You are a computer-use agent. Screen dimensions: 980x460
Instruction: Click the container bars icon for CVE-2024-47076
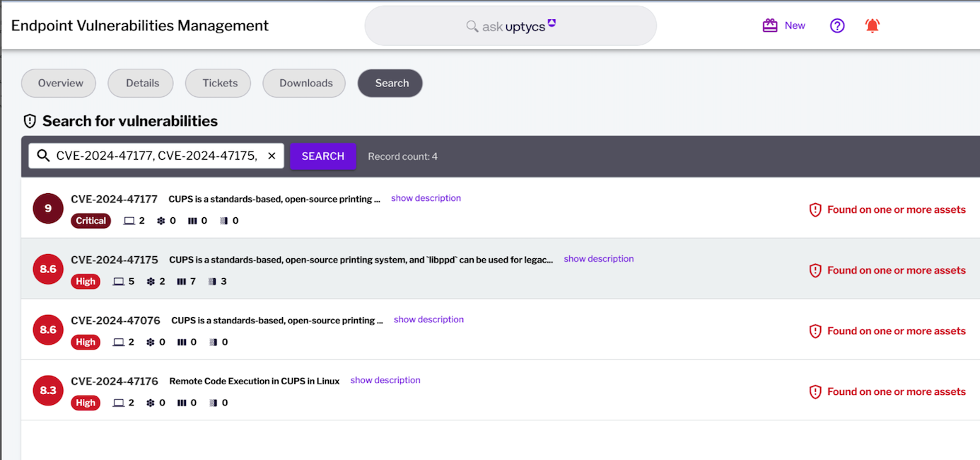[182, 343]
